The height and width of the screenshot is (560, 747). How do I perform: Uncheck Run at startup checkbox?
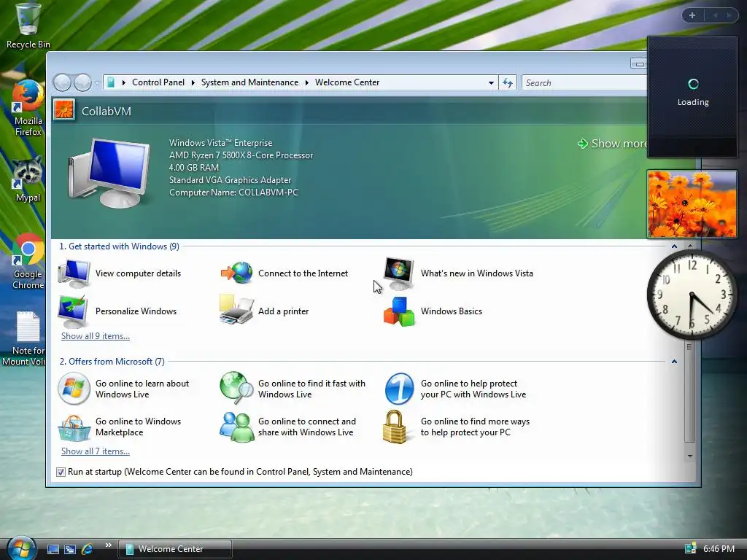pos(61,472)
